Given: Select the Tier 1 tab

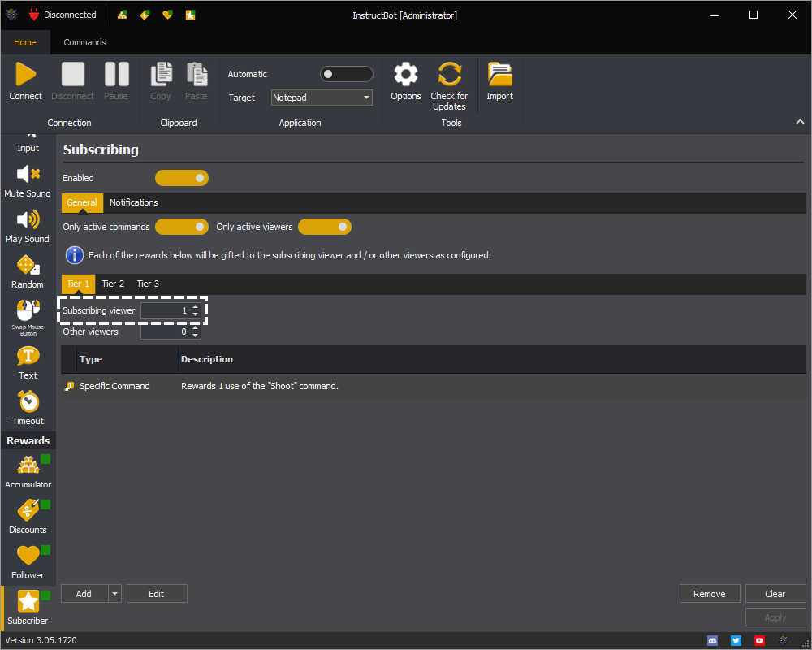Looking at the screenshot, I should (x=78, y=284).
